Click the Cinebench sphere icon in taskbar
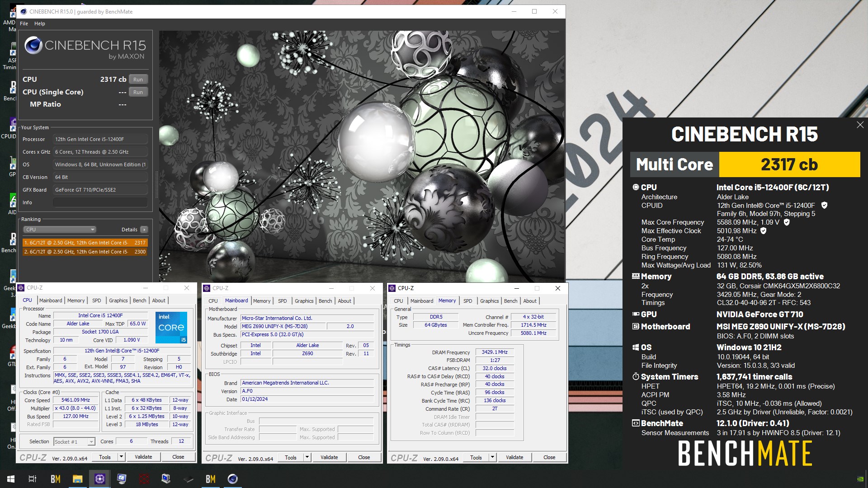868x488 pixels. tap(233, 479)
